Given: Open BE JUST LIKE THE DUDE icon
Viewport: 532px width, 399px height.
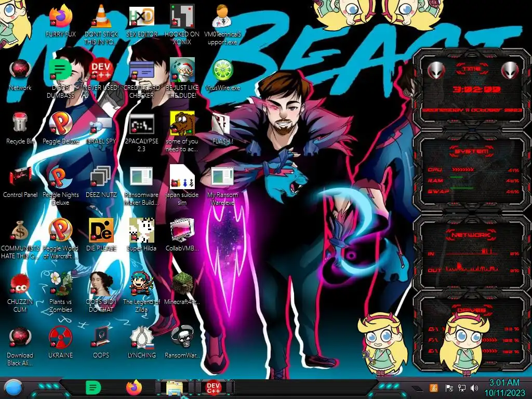Looking at the screenshot, I should click(182, 71).
